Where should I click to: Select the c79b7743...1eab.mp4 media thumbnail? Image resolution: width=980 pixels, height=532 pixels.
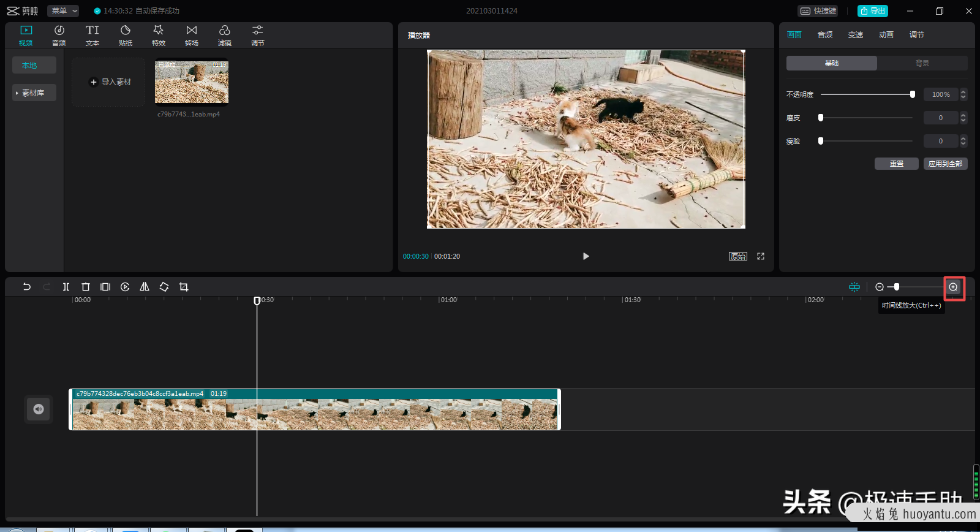tap(192, 82)
